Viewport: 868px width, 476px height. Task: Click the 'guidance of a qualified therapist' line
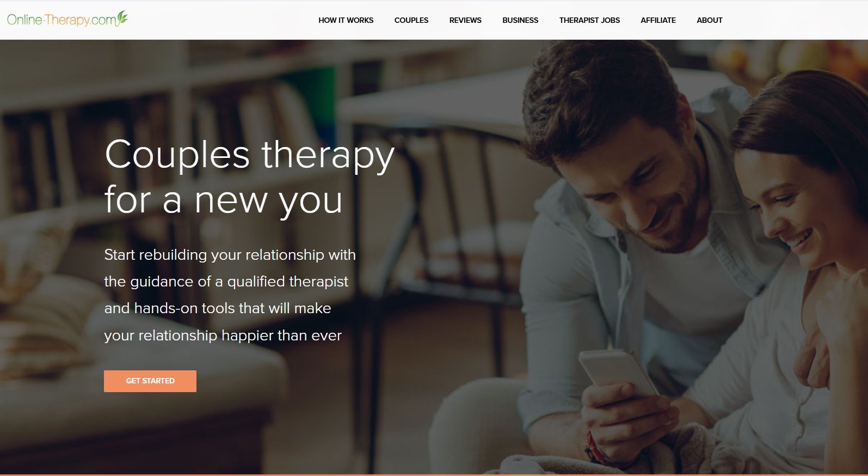tap(226, 282)
